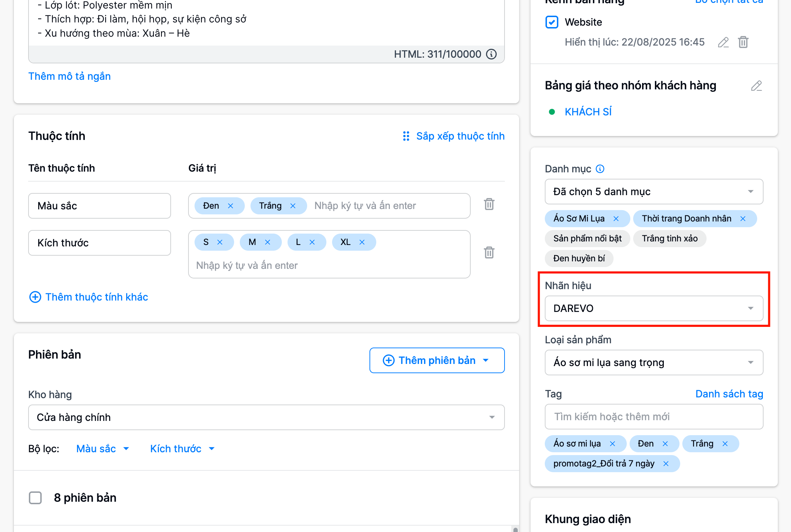
Task: Focus the Tag search input field
Action: click(653, 417)
